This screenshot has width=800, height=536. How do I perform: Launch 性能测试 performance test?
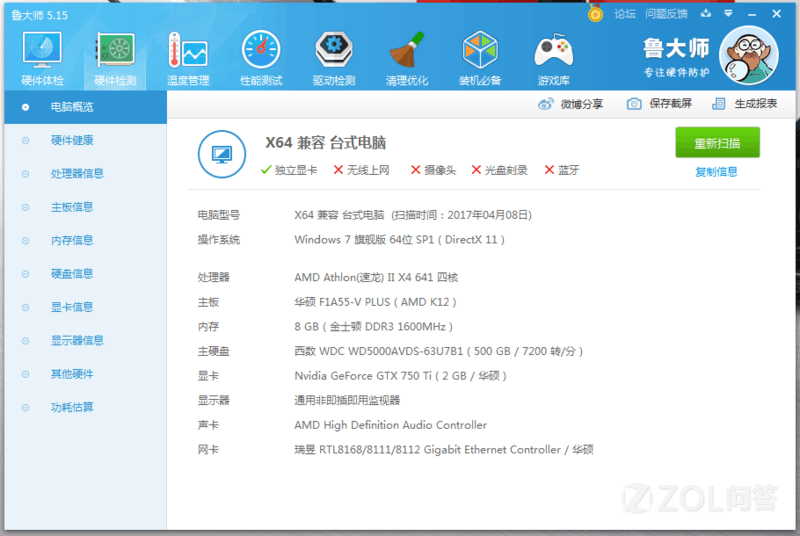coord(261,58)
